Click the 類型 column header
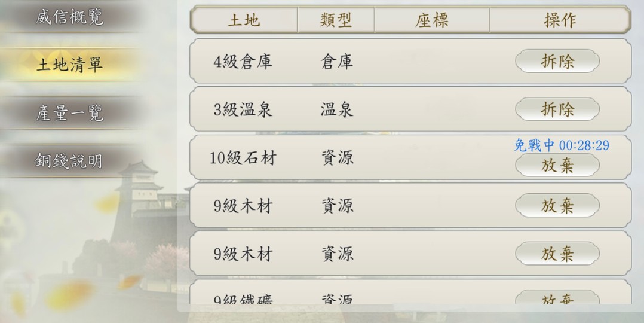This screenshot has height=323, width=644. 336,20
